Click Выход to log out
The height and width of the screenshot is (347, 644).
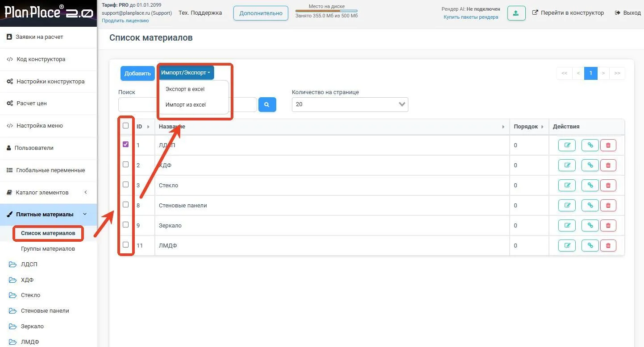(x=628, y=13)
